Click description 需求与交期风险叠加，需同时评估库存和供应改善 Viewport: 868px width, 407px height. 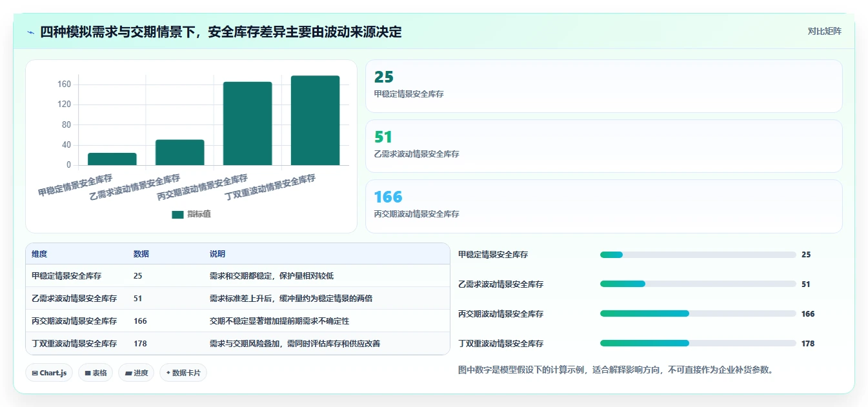[295, 344]
